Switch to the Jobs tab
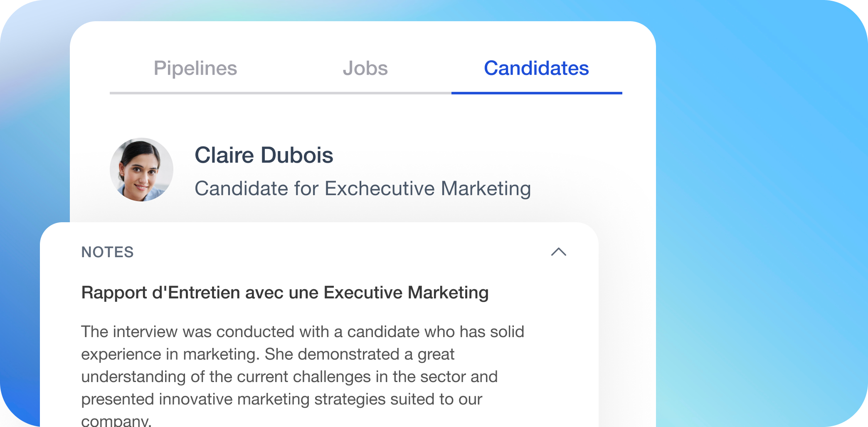This screenshot has height=427, width=868. pos(365,68)
